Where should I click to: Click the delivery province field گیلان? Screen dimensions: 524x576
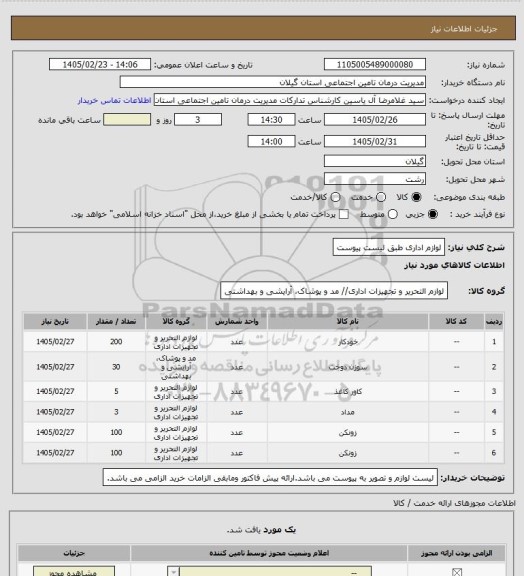click(375, 161)
